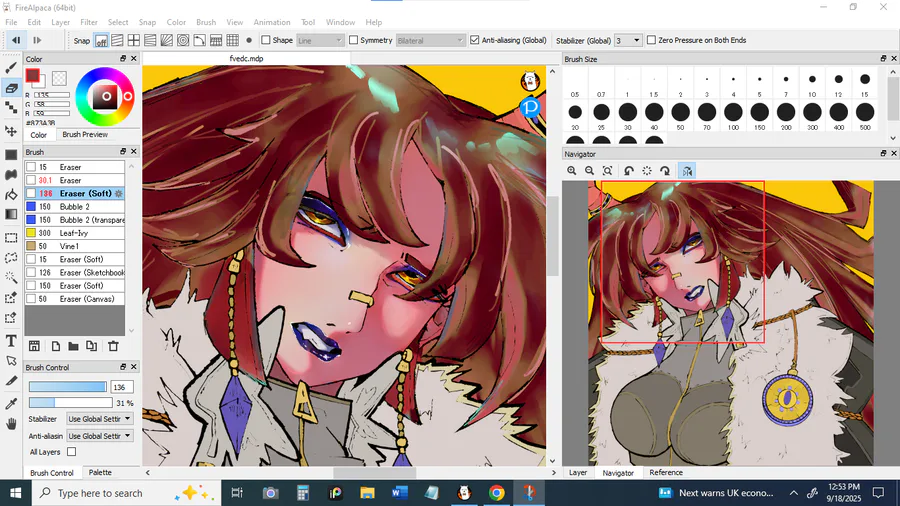Viewport: 900px width, 506px height.
Task: Select the 30.1 Eraser brush
Action: (x=75, y=180)
